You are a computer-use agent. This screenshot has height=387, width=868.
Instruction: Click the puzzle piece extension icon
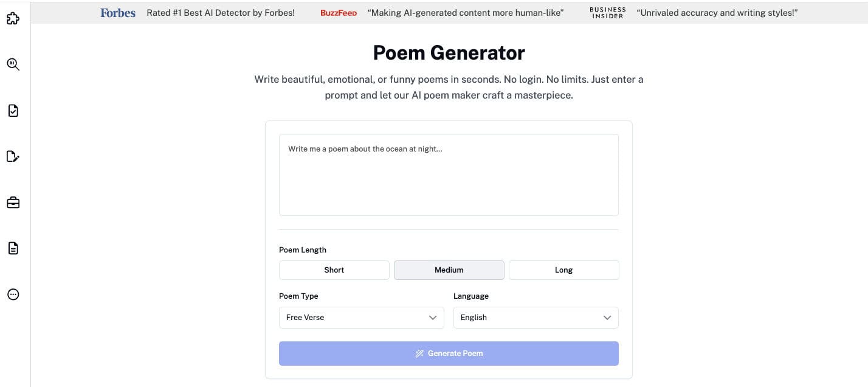(x=13, y=18)
